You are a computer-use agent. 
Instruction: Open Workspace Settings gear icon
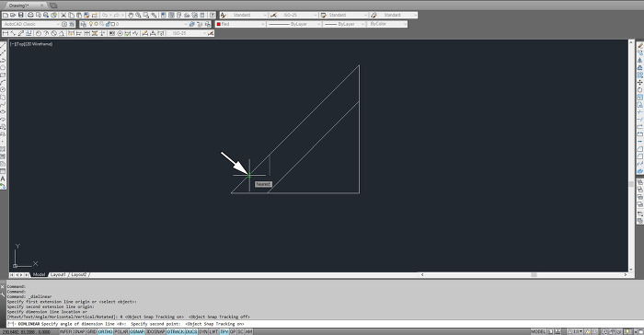pyautogui.click(x=64, y=24)
